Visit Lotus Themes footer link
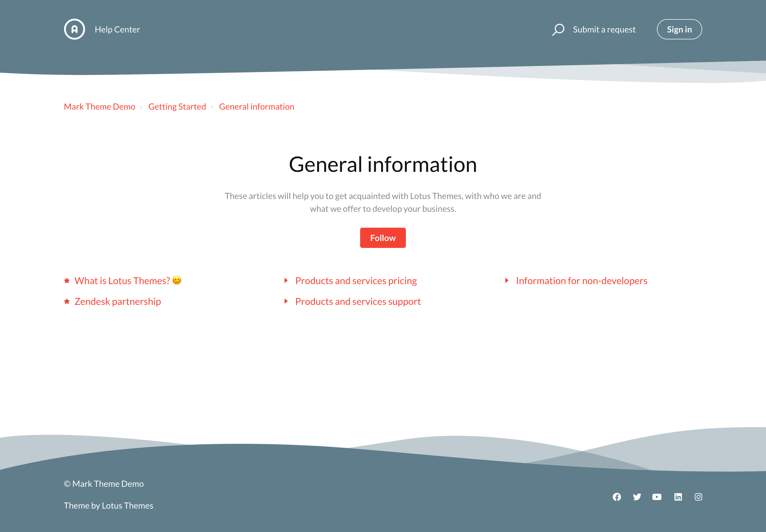The image size is (766, 532). tap(127, 506)
